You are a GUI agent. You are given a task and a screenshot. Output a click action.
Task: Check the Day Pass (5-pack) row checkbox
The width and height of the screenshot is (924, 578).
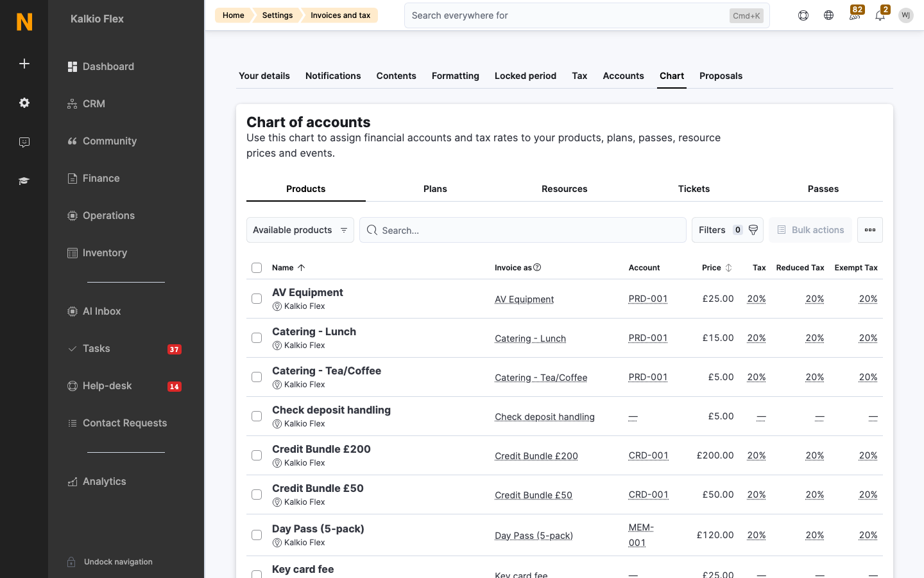coord(257,535)
